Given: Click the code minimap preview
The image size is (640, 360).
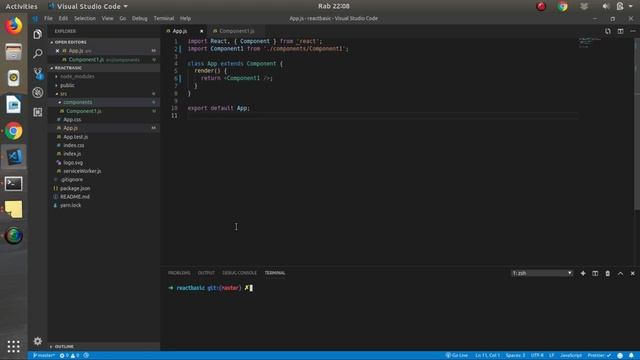Looking at the screenshot, I should tap(589, 42).
